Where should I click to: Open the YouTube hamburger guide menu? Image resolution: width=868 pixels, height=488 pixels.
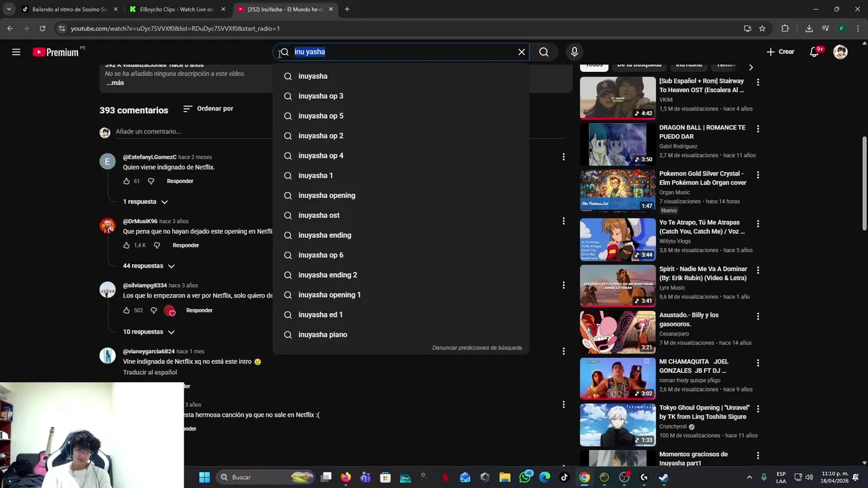16,52
